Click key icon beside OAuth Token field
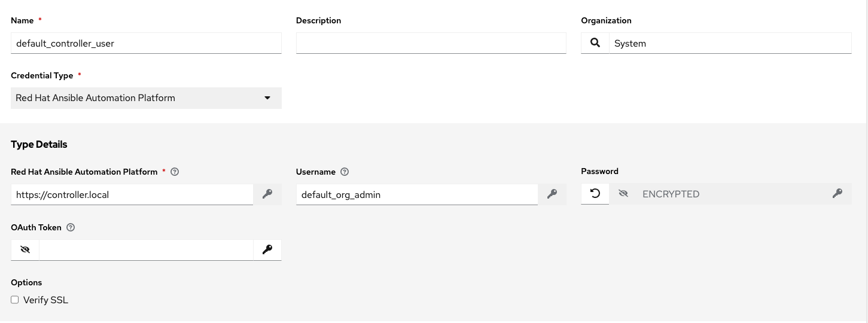Viewport: 868px width, 323px height. click(x=267, y=250)
